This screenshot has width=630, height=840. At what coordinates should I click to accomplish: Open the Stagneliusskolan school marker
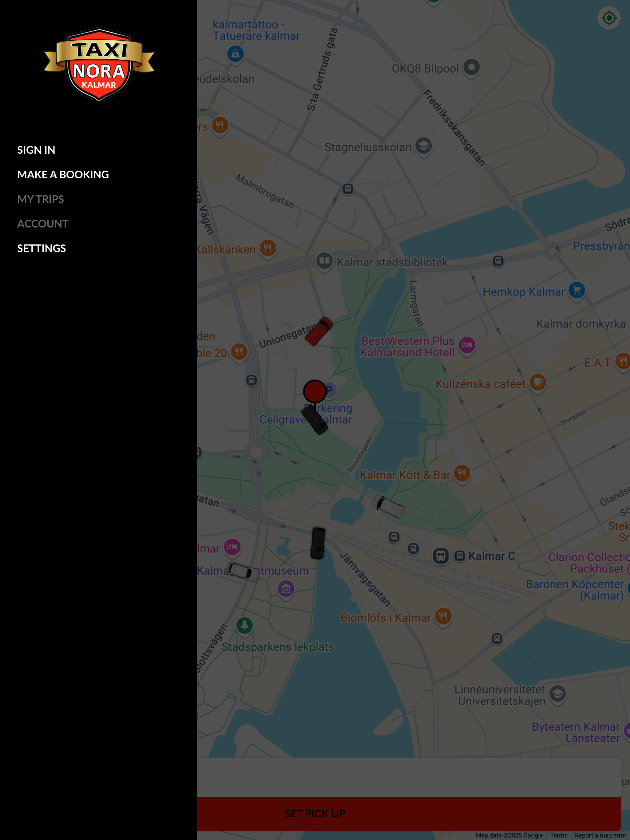point(424,146)
